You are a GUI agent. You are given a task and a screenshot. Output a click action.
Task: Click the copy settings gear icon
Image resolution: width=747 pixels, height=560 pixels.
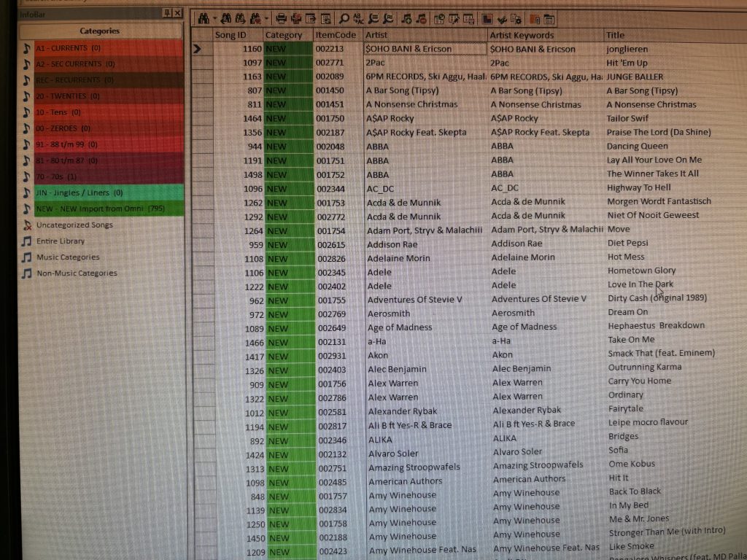[x=516, y=18]
